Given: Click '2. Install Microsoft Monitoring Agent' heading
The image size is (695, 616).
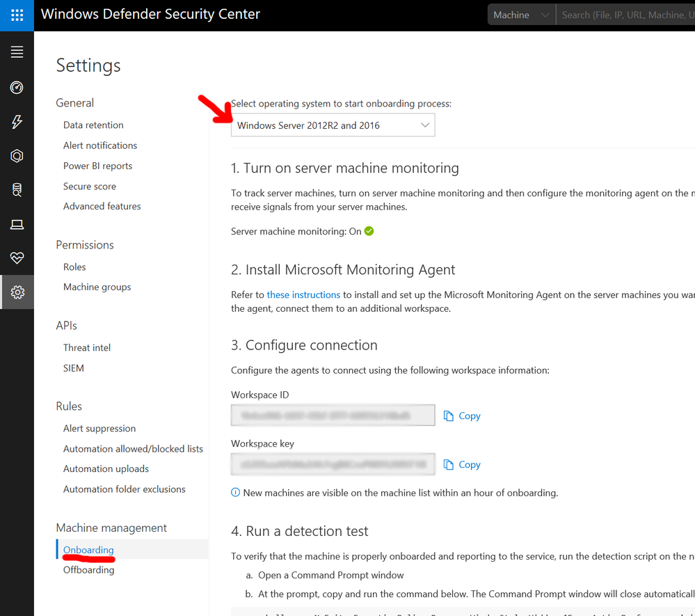Looking at the screenshot, I should 343,269.
